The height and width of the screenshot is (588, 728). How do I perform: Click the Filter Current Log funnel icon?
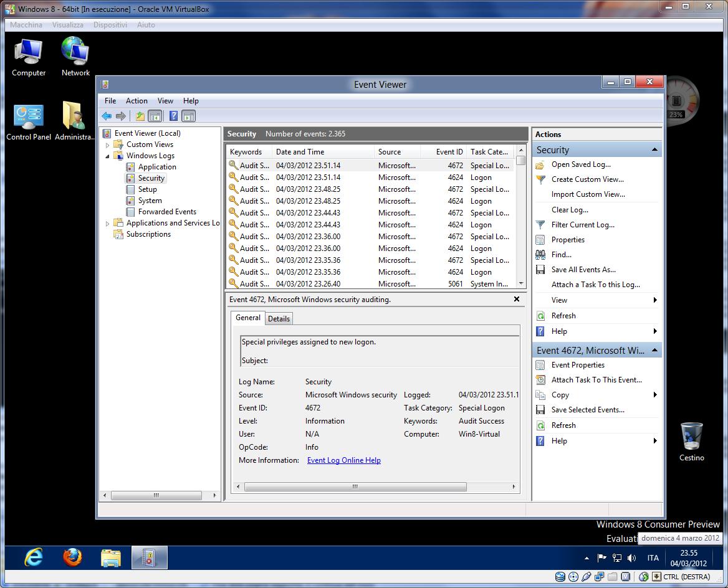tap(540, 225)
